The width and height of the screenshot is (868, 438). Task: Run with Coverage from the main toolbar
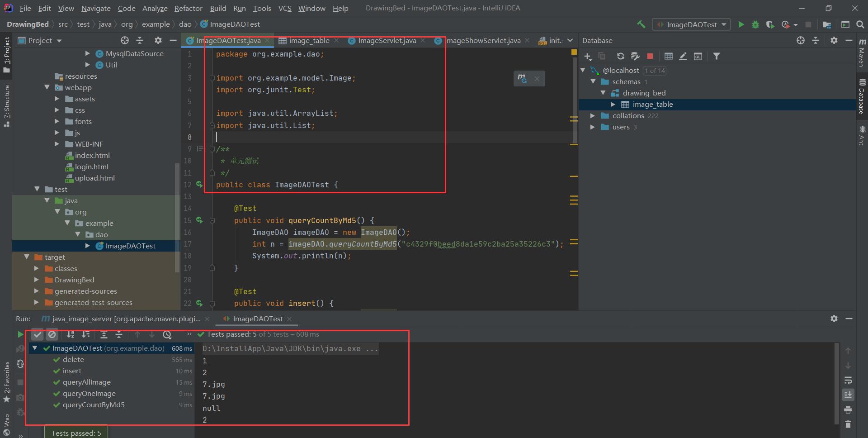[770, 24]
